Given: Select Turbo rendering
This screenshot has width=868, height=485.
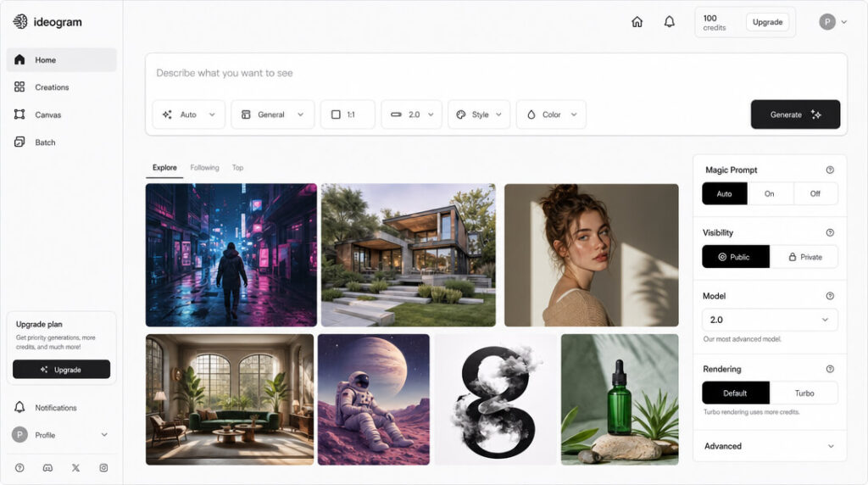Looking at the screenshot, I should (804, 393).
